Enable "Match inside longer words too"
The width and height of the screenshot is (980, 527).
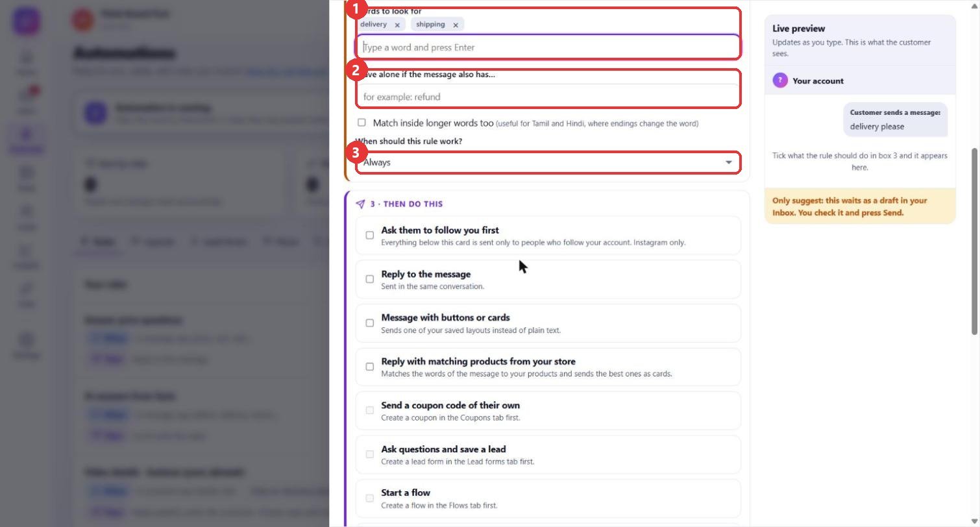(361, 122)
